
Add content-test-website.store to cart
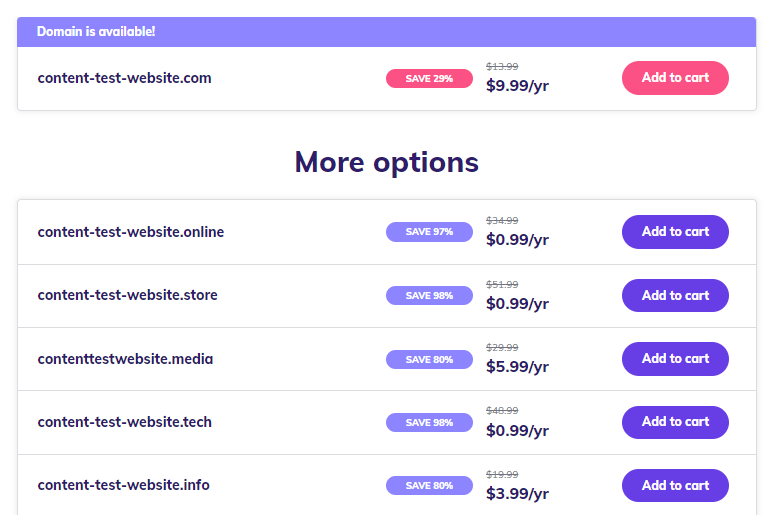coord(675,295)
